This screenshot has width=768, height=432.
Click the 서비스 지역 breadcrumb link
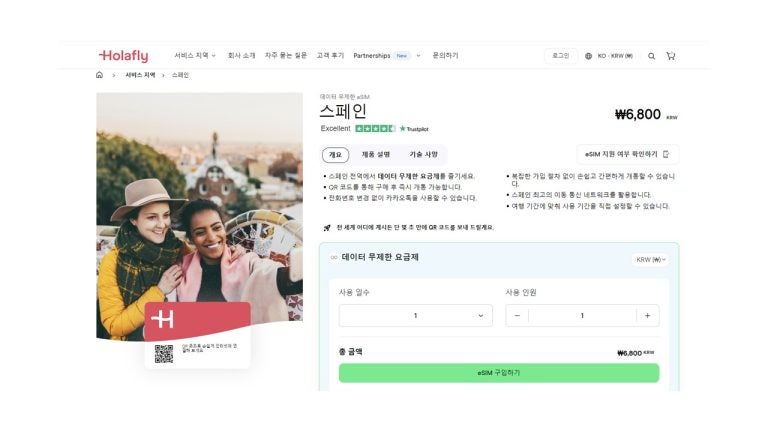click(140, 75)
